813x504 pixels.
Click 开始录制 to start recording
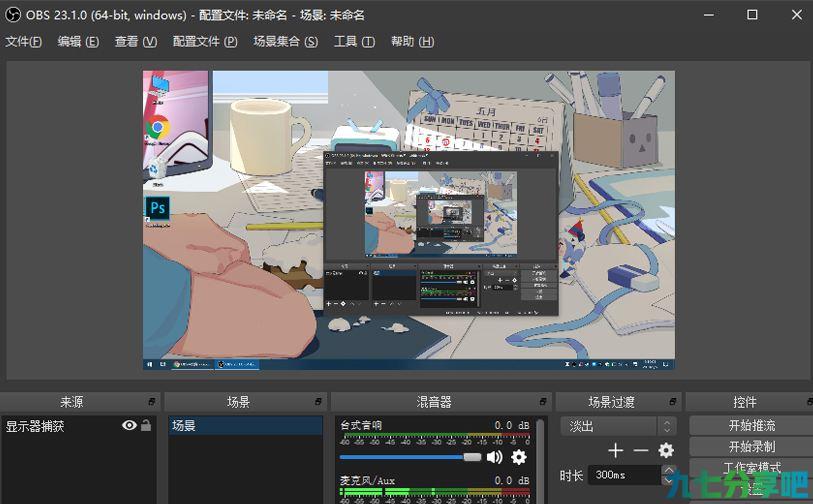pyautogui.click(x=751, y=446)
